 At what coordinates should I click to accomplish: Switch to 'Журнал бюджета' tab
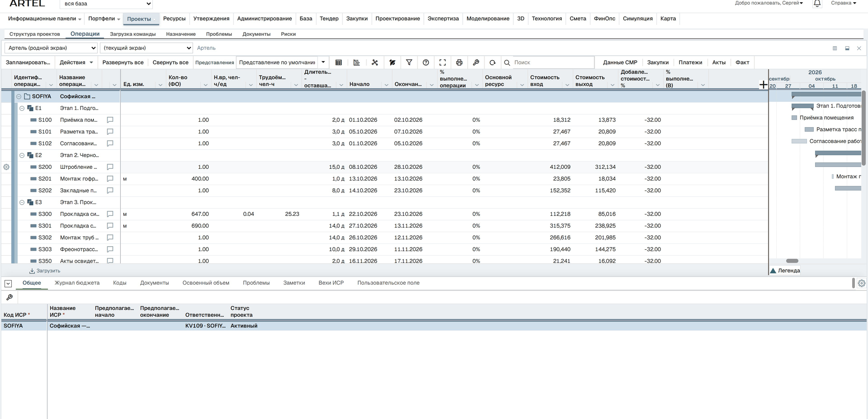[x=77, y=283]
